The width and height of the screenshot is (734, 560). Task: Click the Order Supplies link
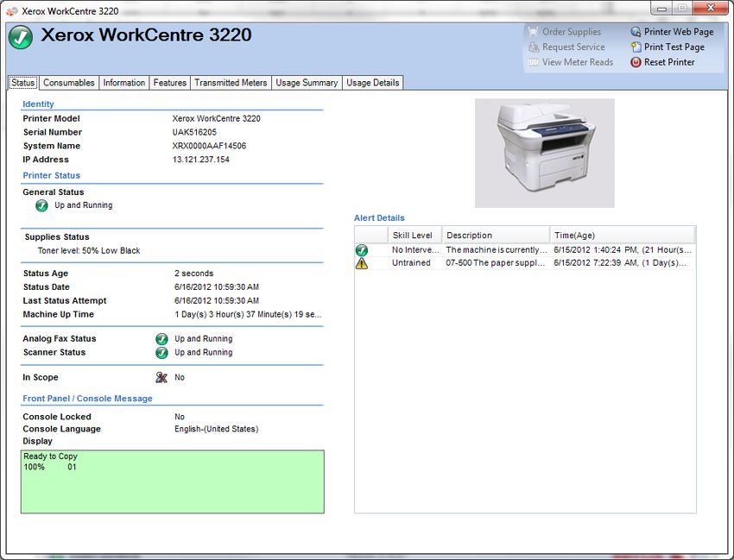[x=572, y=32]
